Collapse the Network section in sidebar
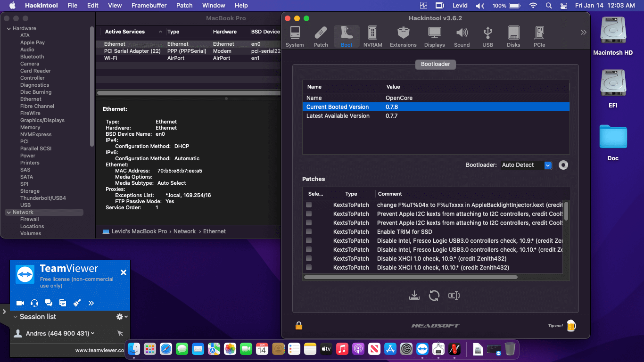644x362 pixels. tap(8, 213)
